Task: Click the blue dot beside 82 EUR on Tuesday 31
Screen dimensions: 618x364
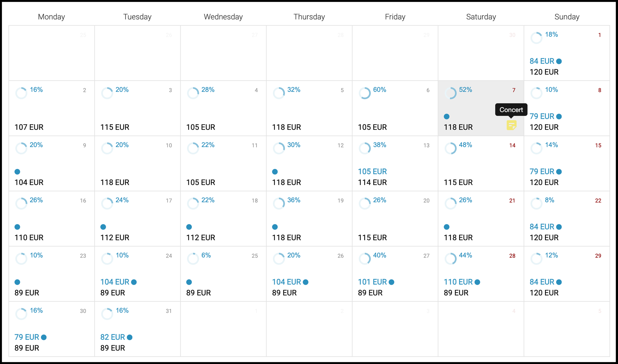Action: pyautogui.click(x=130, y=337)
